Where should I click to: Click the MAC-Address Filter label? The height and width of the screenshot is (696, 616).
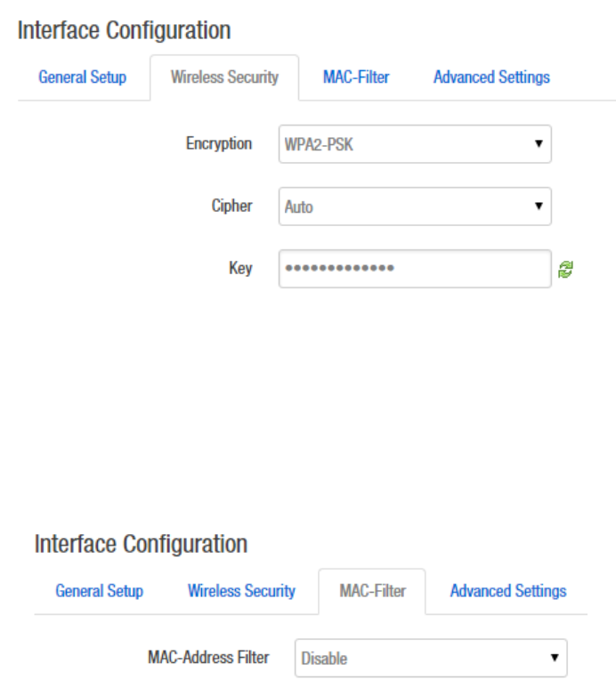pyautogui.click(x=207, y=659)
